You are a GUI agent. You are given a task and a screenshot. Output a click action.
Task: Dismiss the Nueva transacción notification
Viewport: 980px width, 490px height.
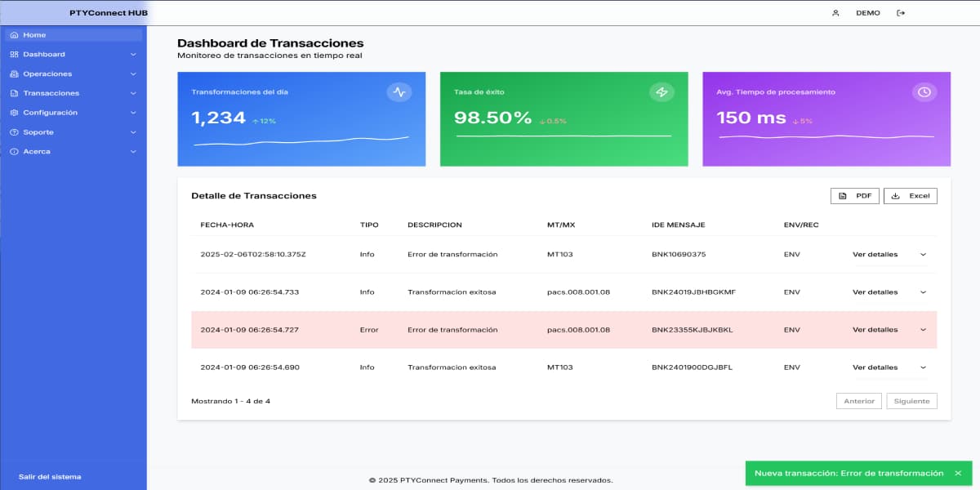(959, 474)
